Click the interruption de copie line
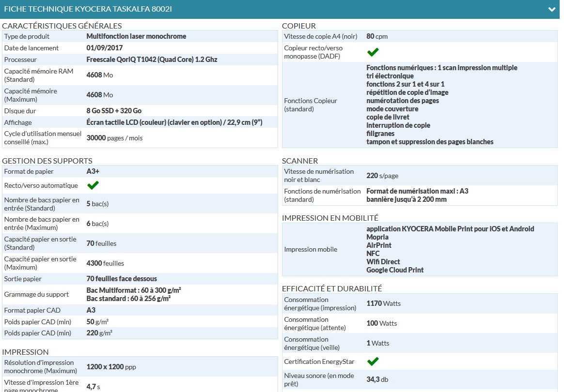 (398, 125)
